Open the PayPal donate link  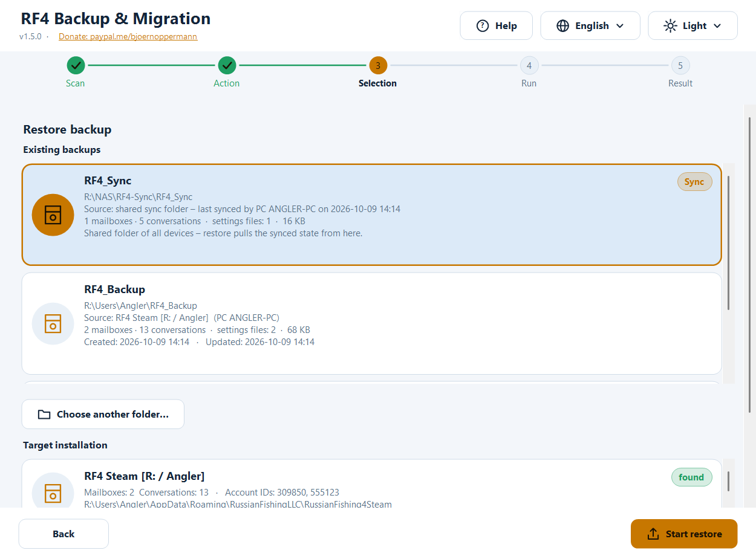tap(128, 36)
